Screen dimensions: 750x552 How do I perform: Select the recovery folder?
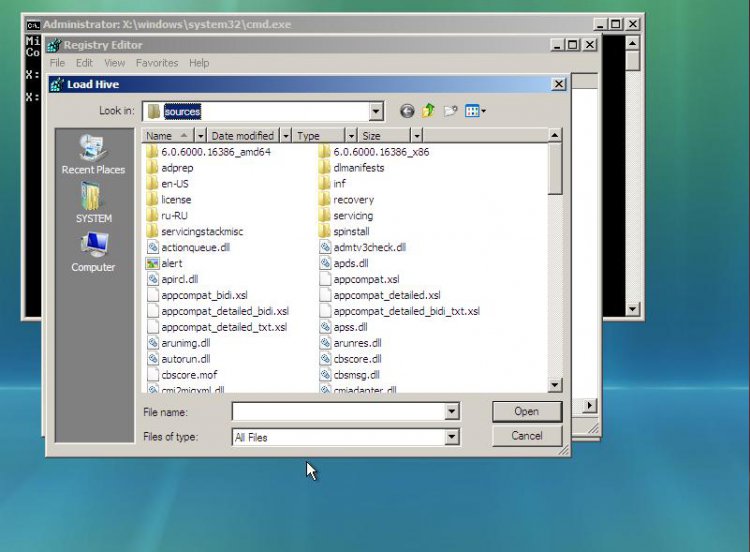pos(347,199)
